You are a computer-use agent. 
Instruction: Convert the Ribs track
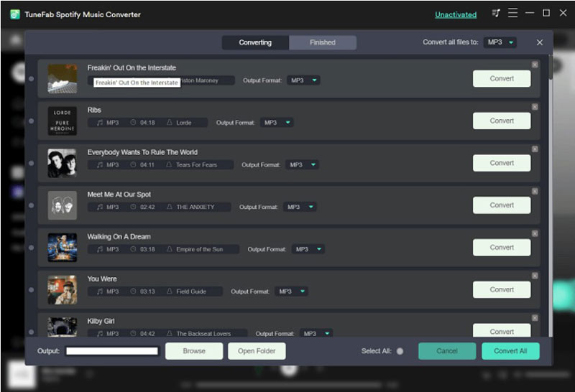[501, 121]
